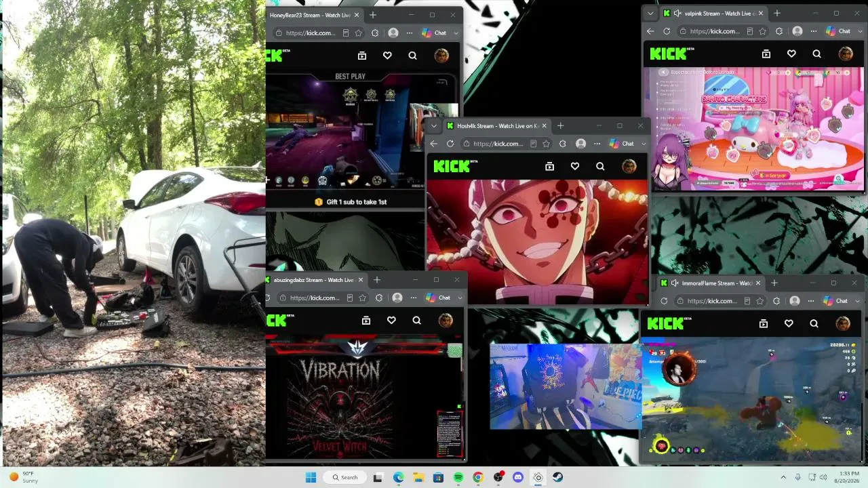Toggle reader view in ImmoralFlame window
The width and height of the screenshot is (868, 488).
(x=747, y=301)
